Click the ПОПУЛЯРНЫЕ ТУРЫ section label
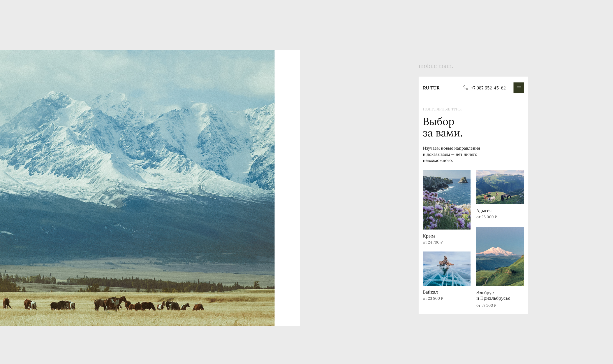The height and width of the screenshot is (364, 613). tap(442, 109)
